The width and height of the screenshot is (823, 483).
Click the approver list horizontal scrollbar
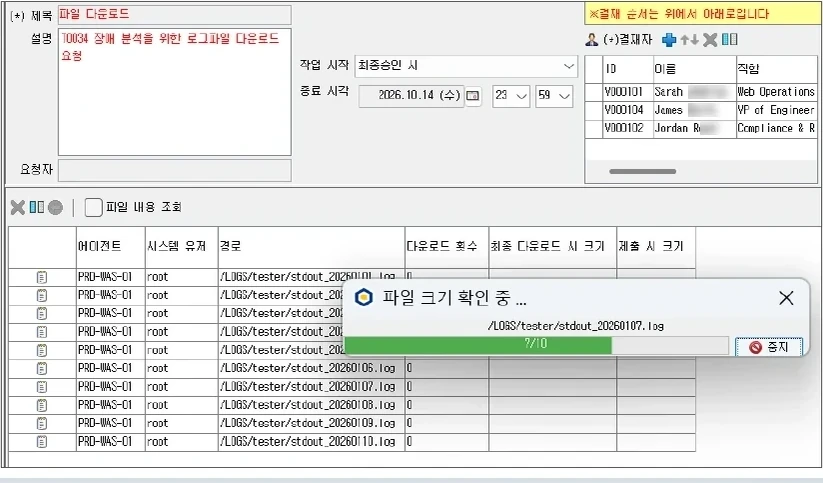click(x=642, y=171)
